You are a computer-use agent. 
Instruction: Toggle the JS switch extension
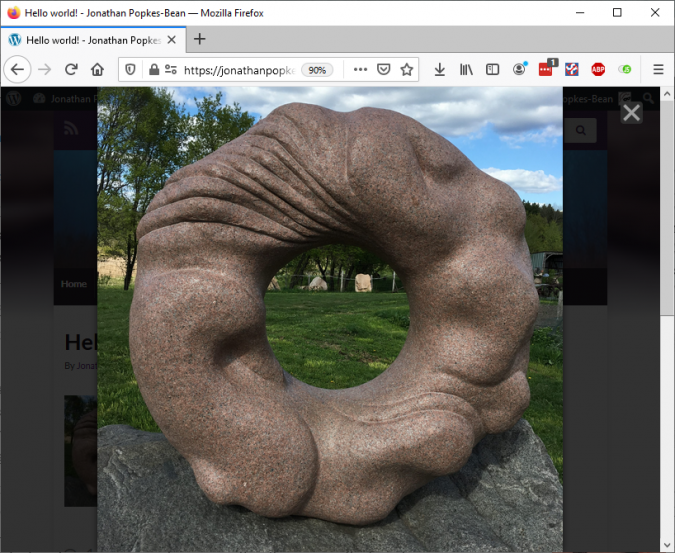coord(625,69)
